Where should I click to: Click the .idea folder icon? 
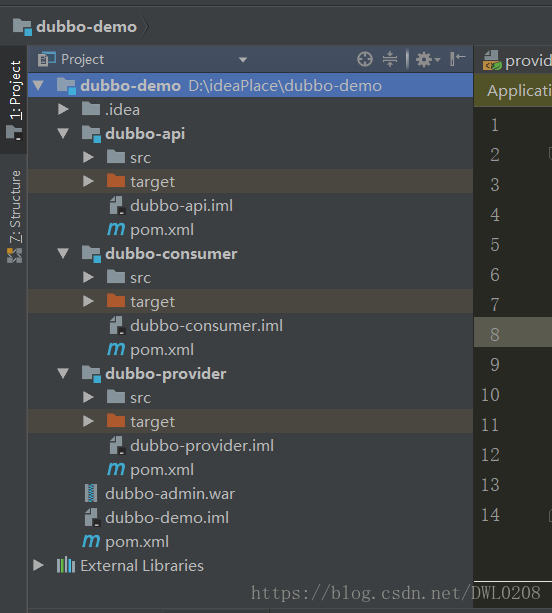(91, 109)
